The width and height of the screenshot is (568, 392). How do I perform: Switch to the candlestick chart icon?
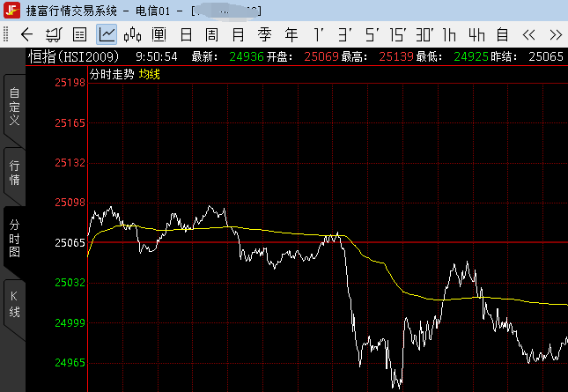pos(133,35)
